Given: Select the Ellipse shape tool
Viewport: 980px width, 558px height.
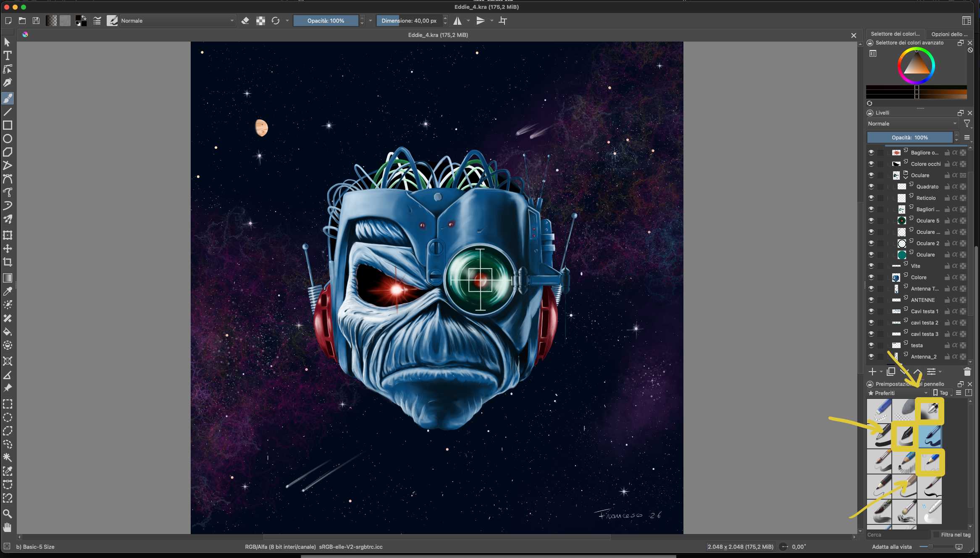Looking at the screenshot, I should 8,139.
